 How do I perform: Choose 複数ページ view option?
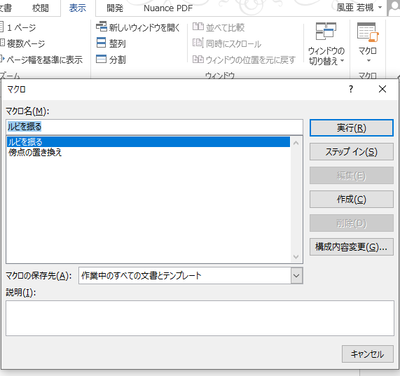(x=23, y=43)
